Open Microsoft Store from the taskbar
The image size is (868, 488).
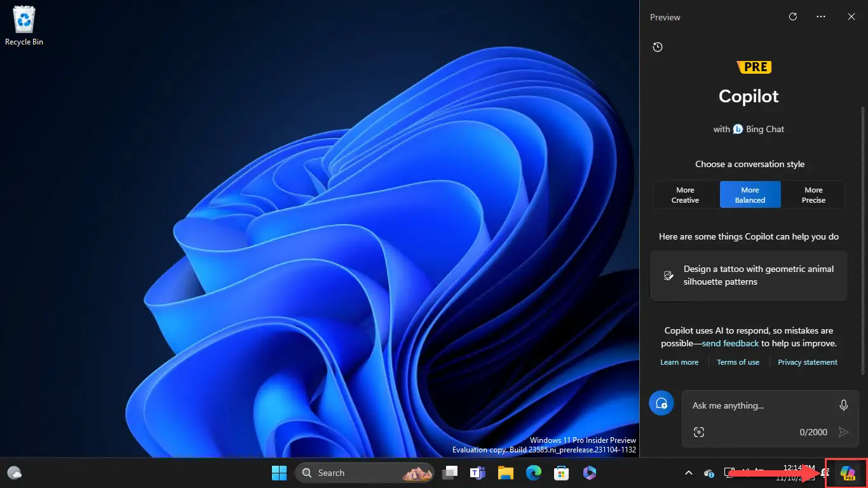click(x=561, y=473)
